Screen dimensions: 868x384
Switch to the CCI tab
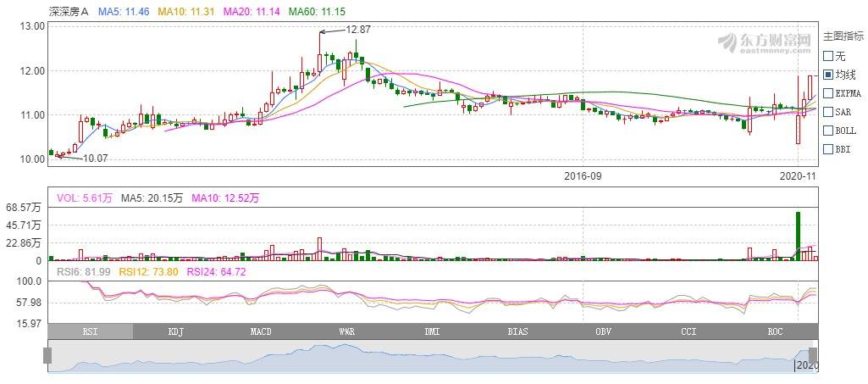coord(688,331)
